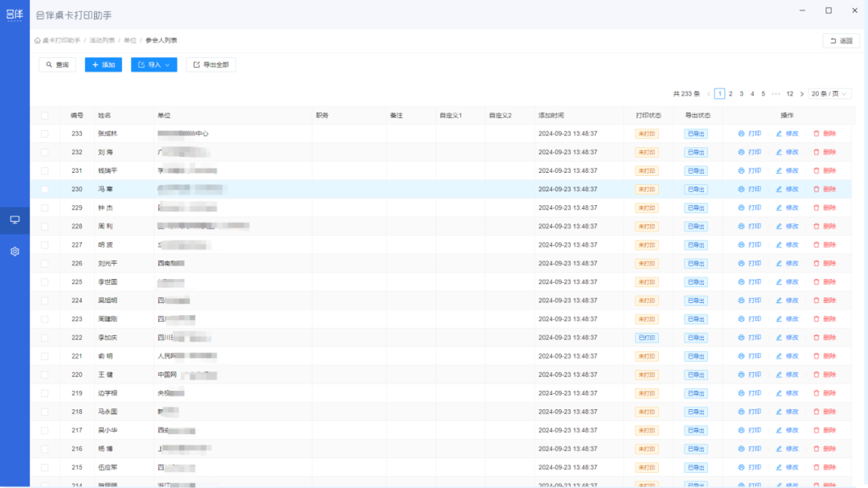Image resolution: width=868 pixels, height=488 pixels.
Task: Go to page 12
Action: [790, 94]
